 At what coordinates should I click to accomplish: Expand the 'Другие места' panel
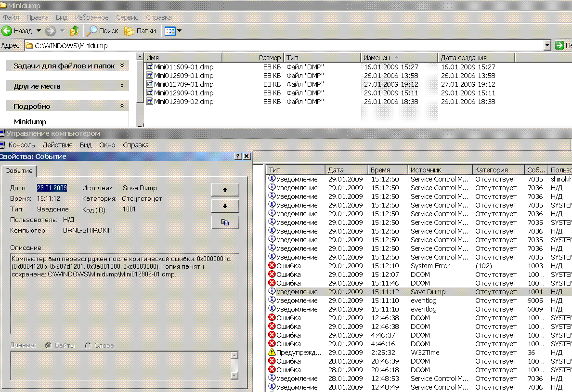pos(122,86)
